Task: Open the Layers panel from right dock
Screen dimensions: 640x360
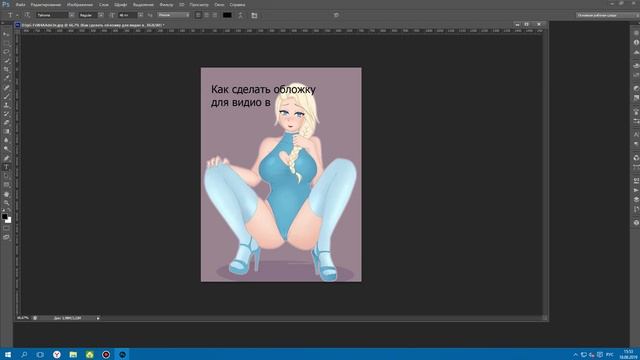Action: click(636, 200)
